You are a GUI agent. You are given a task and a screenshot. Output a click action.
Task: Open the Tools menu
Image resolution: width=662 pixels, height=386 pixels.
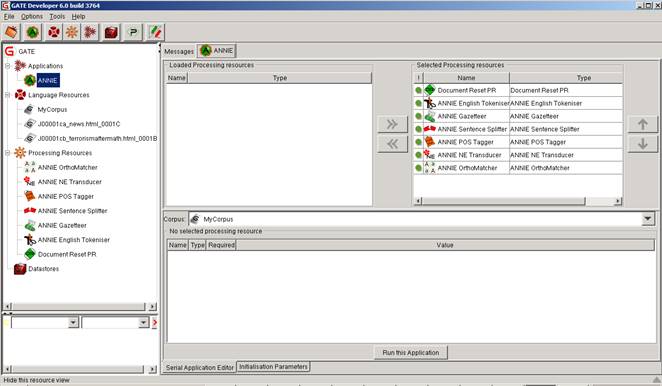pos(57,16)
